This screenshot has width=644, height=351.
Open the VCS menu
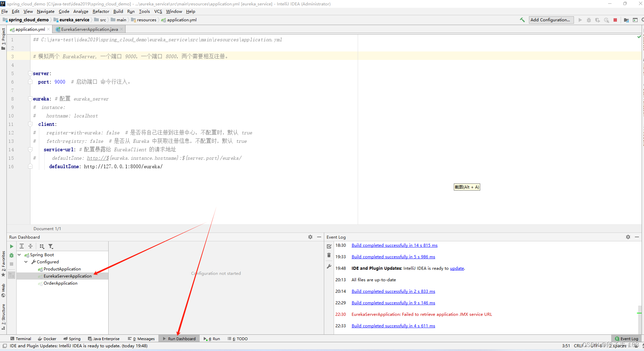[158, 11]
